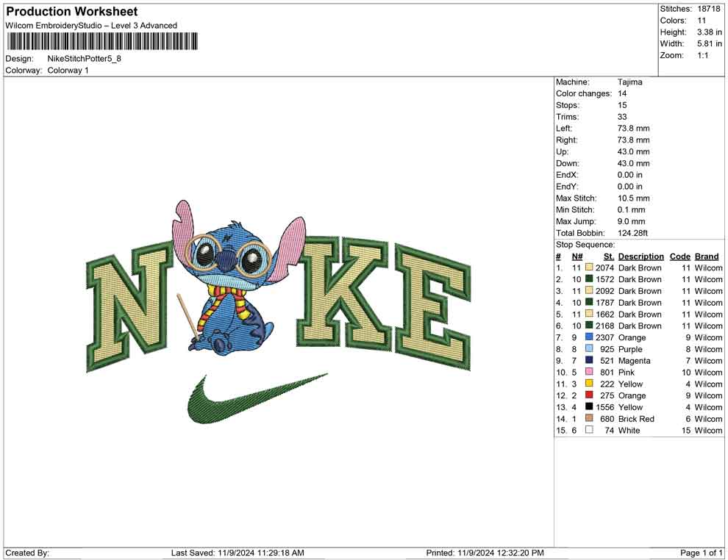The height and width of the screenshot is (560, 728).
Task: Click the stitch count '2092' in row 3
Action: point(604,291)
